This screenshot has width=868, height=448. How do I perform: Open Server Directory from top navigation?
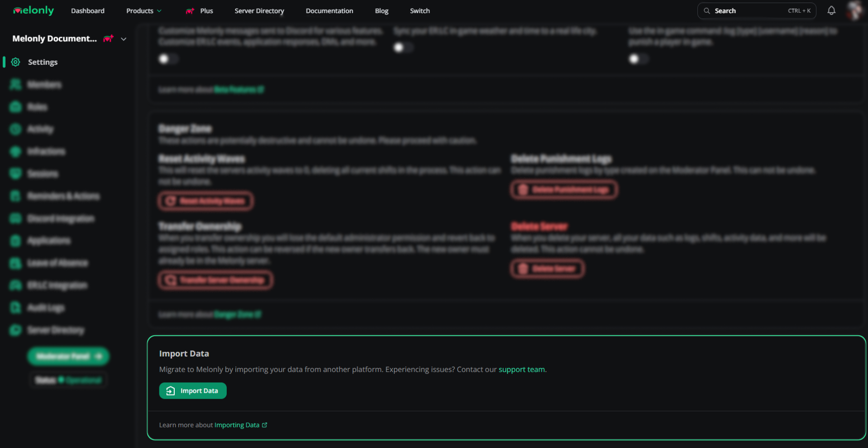pos(259,11)
